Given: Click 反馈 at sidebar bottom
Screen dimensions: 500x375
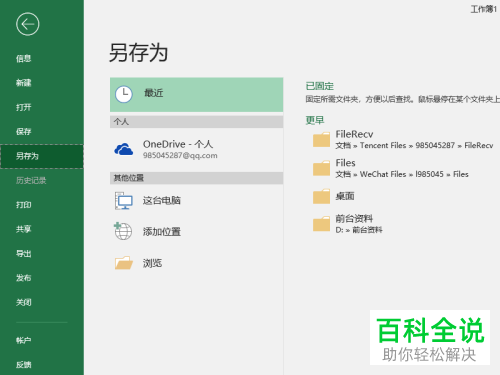Looking at the screenshot, I should [23, 365].
